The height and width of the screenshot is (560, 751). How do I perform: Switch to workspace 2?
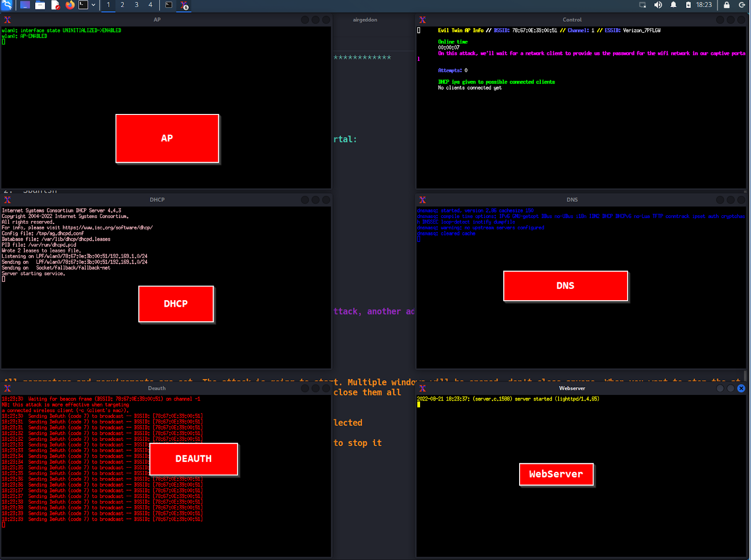(x=123, y=5)
